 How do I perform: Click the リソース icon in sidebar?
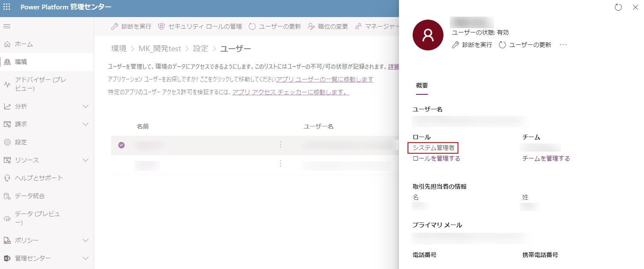pyautogui.click(x=7, y=160)
